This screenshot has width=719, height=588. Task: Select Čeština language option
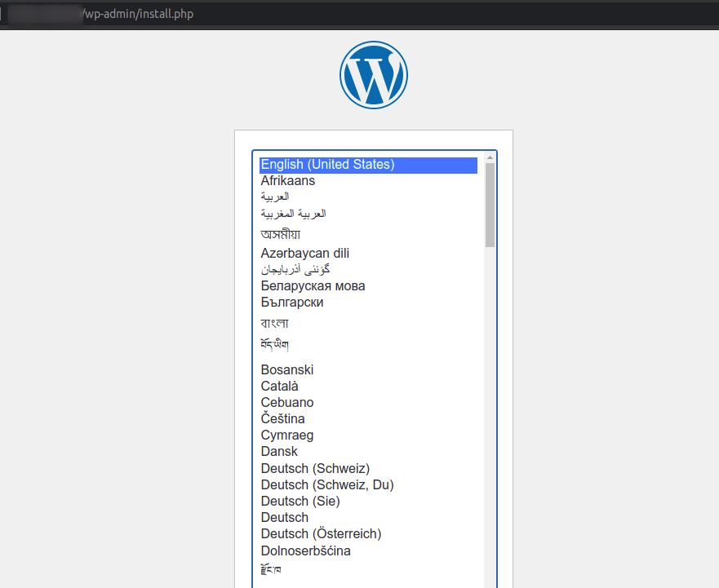pyautogui.click(x=368, y=419)
